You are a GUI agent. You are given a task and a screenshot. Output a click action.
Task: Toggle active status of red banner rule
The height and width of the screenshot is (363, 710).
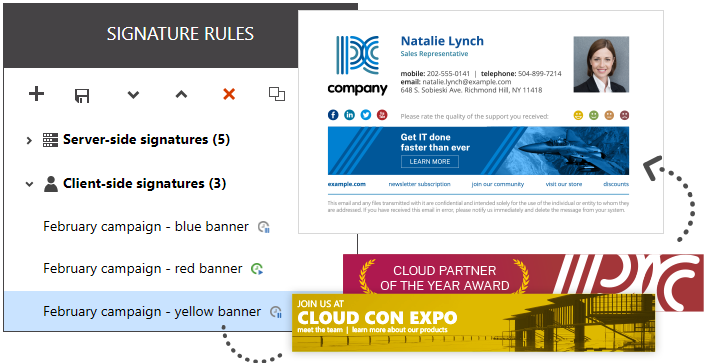pos(257,269)
